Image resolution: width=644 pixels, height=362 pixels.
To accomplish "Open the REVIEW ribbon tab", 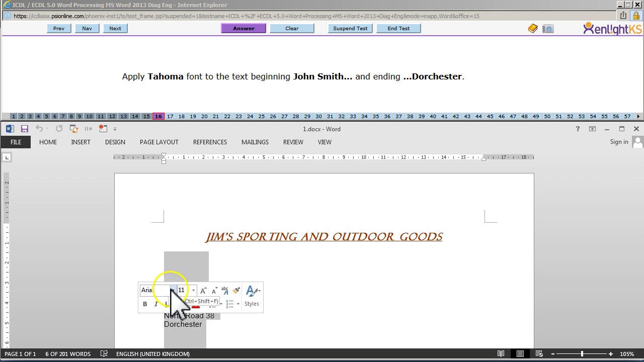I will (293, 142).
